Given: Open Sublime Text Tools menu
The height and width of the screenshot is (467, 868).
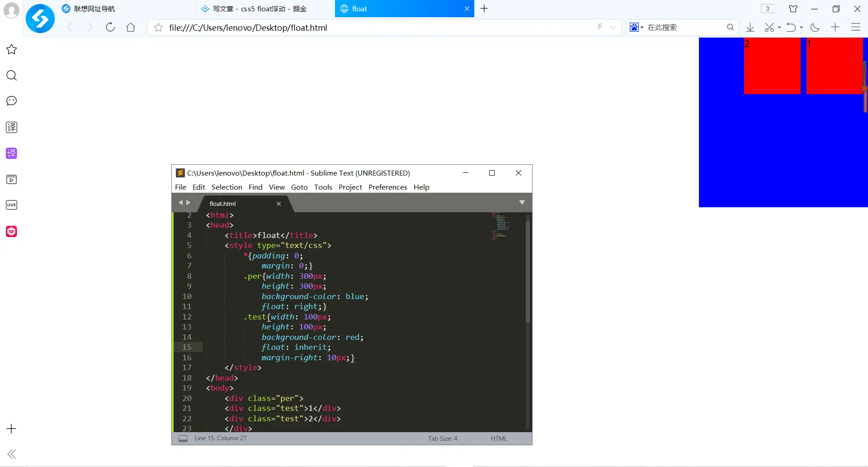Looking at the screenshot, I should 323,187.
